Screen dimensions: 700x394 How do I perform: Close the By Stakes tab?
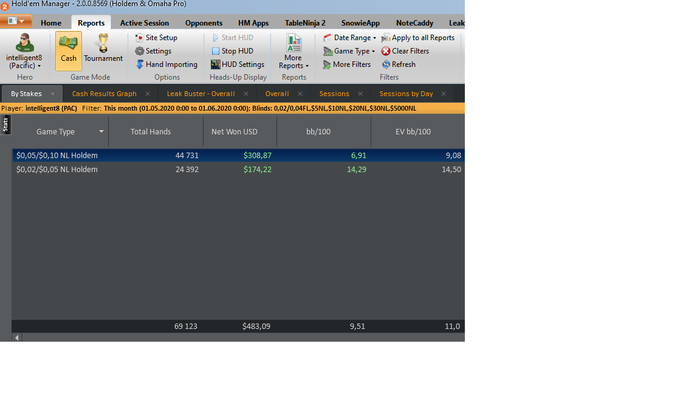[x=53, y=94]
